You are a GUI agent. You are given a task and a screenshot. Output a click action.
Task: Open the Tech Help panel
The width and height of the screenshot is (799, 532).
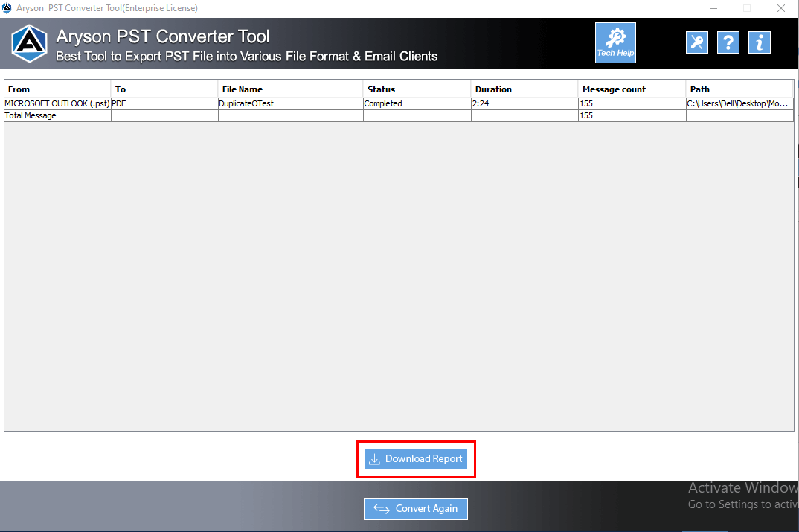click(x=615, y=42)
